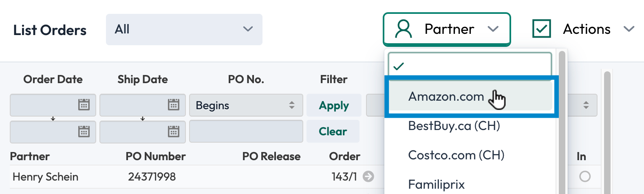The height and width of the screenshot is (194, 644).
Task: Tick the Actions checkbox icon
Action: (x=542, y=29)
